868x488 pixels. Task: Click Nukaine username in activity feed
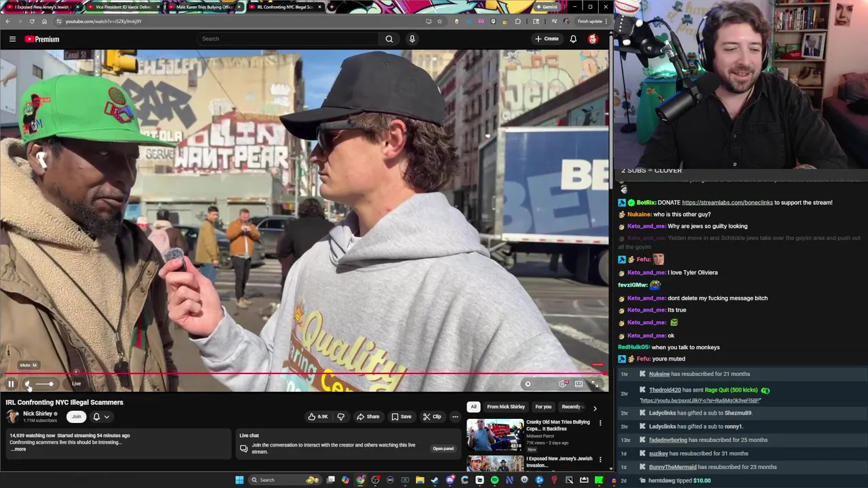[659, 374]
